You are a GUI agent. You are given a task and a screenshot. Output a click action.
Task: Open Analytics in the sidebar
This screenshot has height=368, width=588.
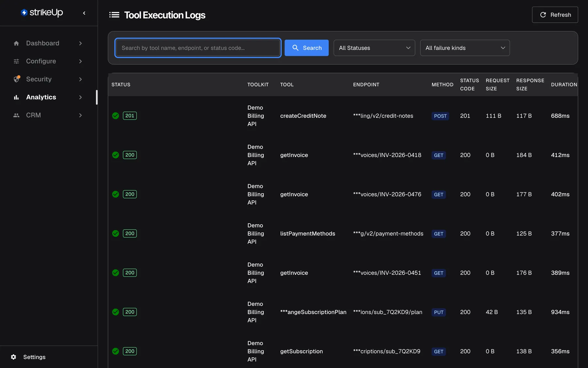click(48, 97)
